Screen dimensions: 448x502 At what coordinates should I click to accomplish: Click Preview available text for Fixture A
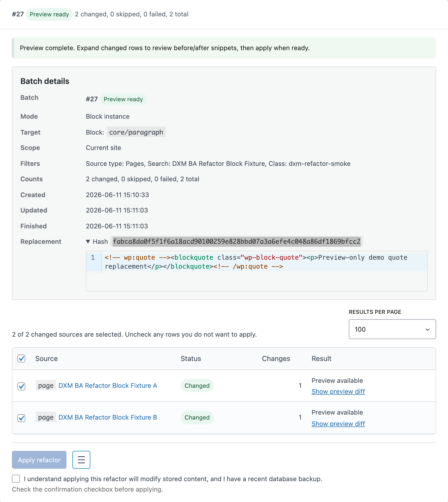[x=337, y=381]
